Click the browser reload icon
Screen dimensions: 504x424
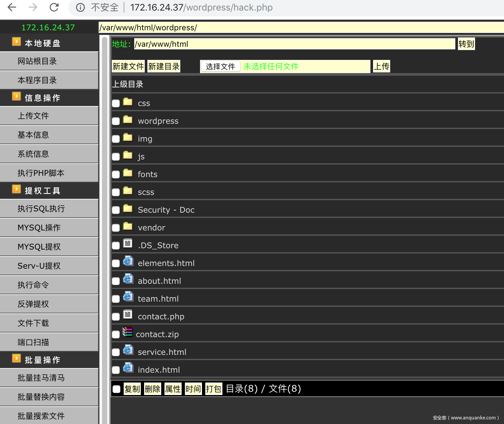click(x=54, y=7)
